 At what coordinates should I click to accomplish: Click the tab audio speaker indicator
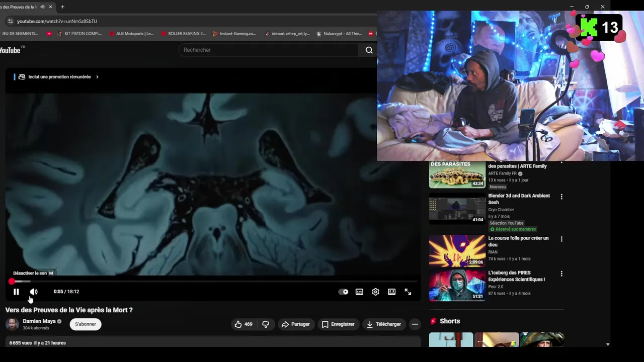coord(42,7)
